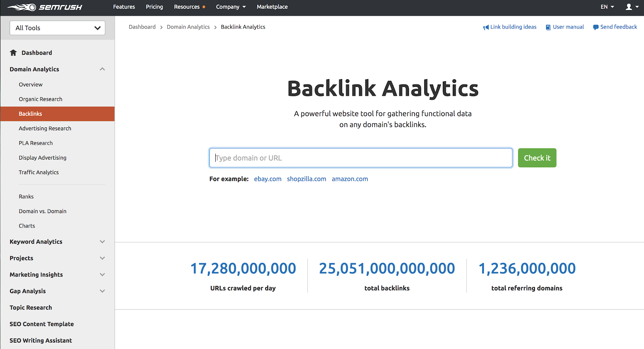Click the Dashboard breadcrumb link

point(142,27)
